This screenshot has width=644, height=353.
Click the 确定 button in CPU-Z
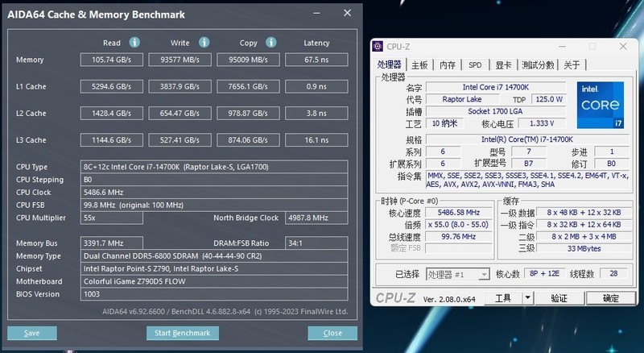[x=610, y=298]
